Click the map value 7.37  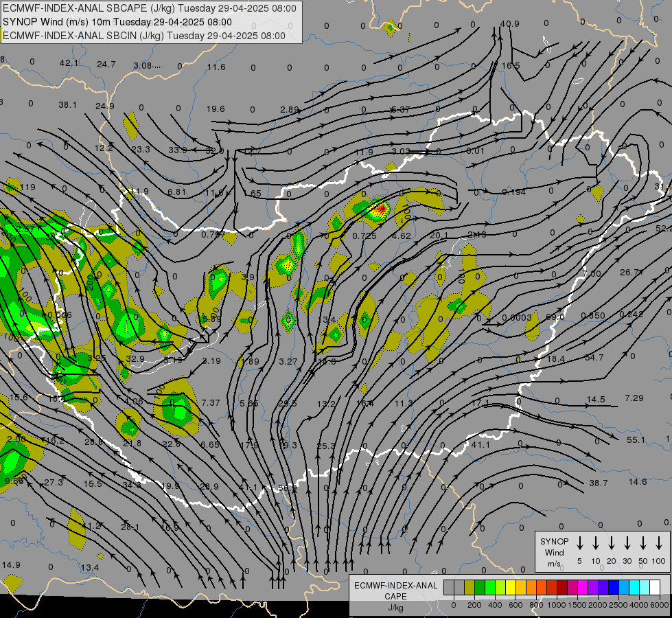tap(211, 402)
